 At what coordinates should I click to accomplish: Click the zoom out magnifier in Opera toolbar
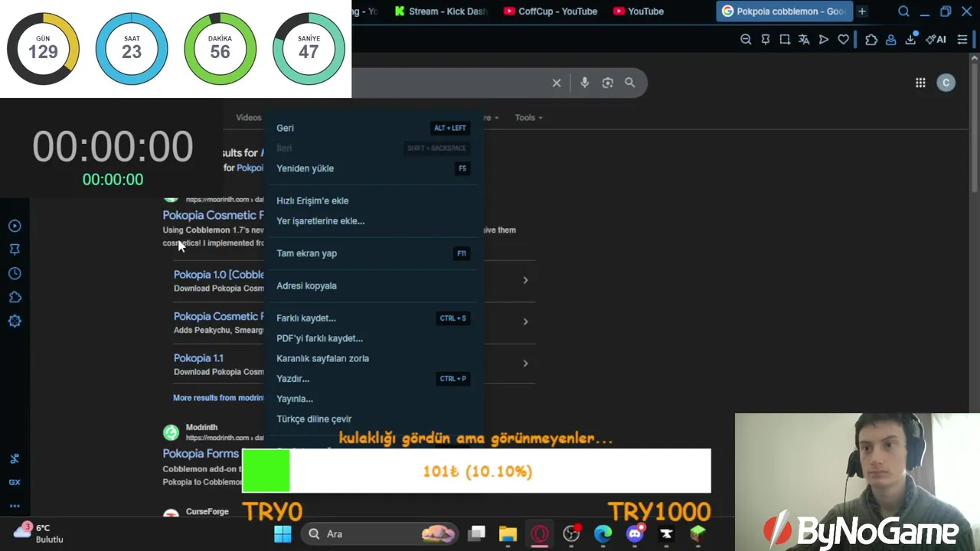tap(746, 40)
